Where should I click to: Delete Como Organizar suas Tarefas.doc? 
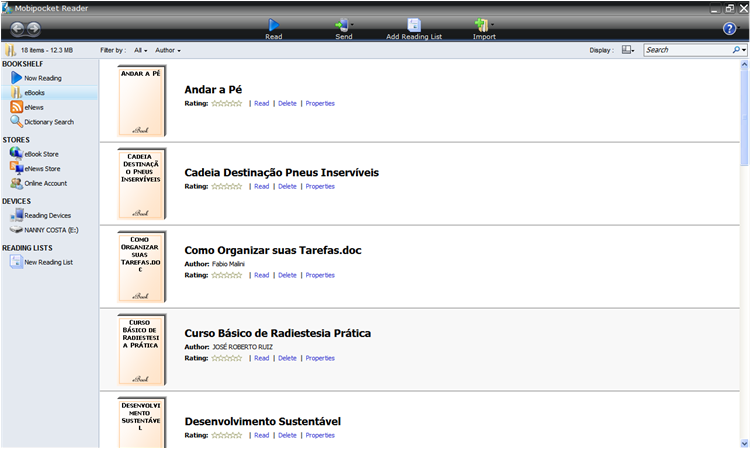tap(287, 275)
